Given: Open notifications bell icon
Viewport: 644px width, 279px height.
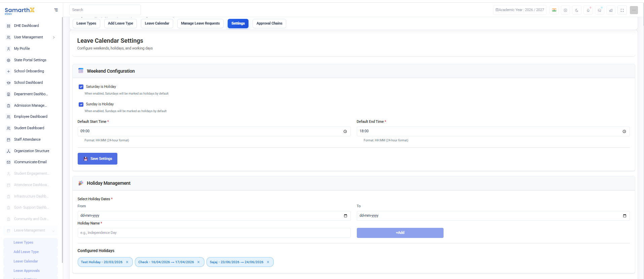Looking at the screenshot, I should (588, 10).
